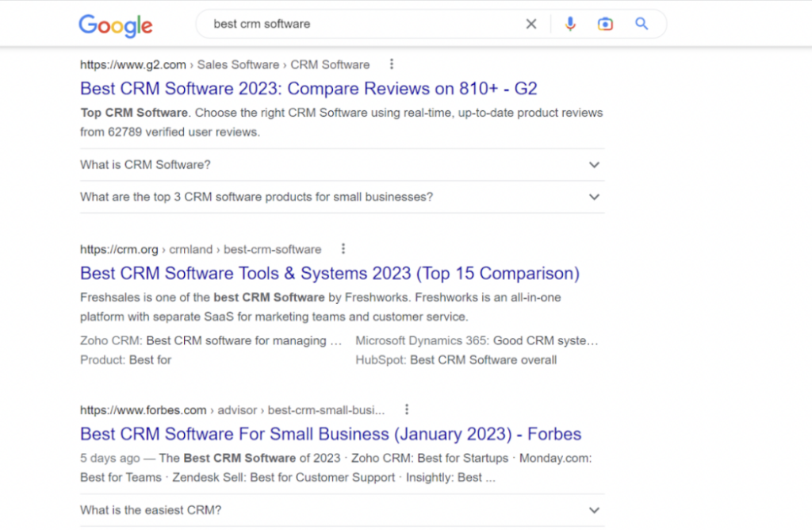
Task: Click the blue search magnifier icon
Action: click(x=641, y=24)
